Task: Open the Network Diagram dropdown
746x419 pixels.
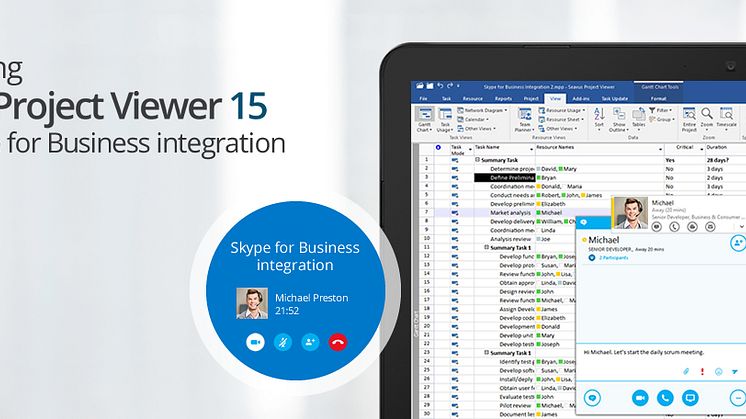Action: [x=482, y=110]
